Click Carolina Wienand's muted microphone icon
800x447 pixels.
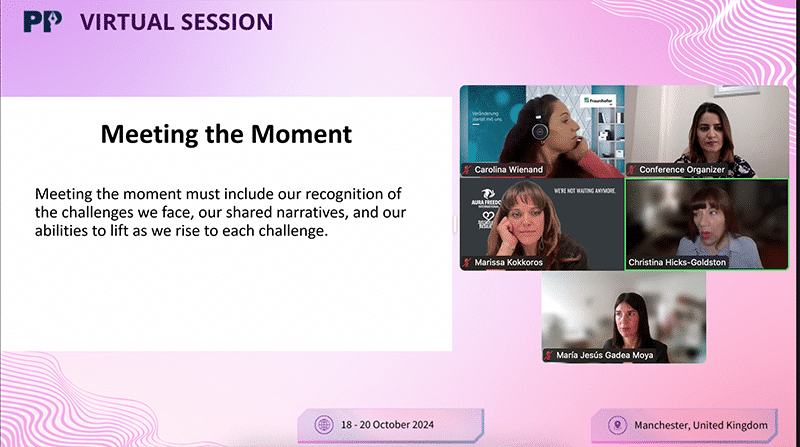467,170
